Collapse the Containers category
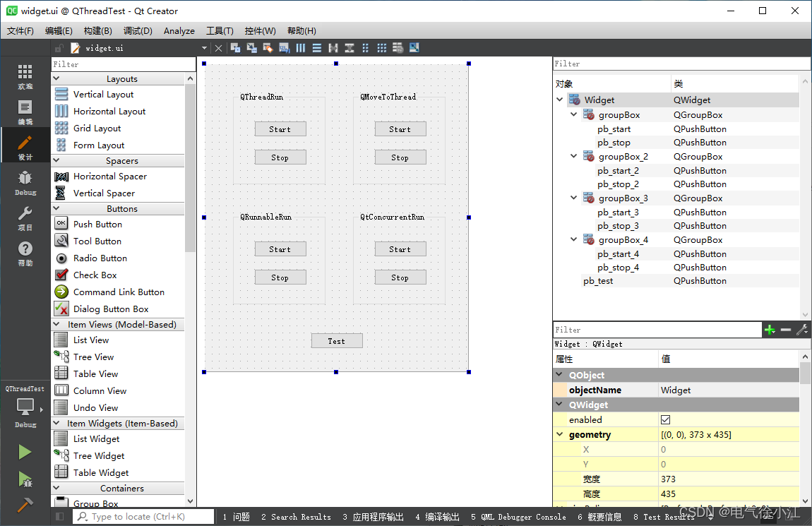 pyautogui.click(x=56, y=488)
